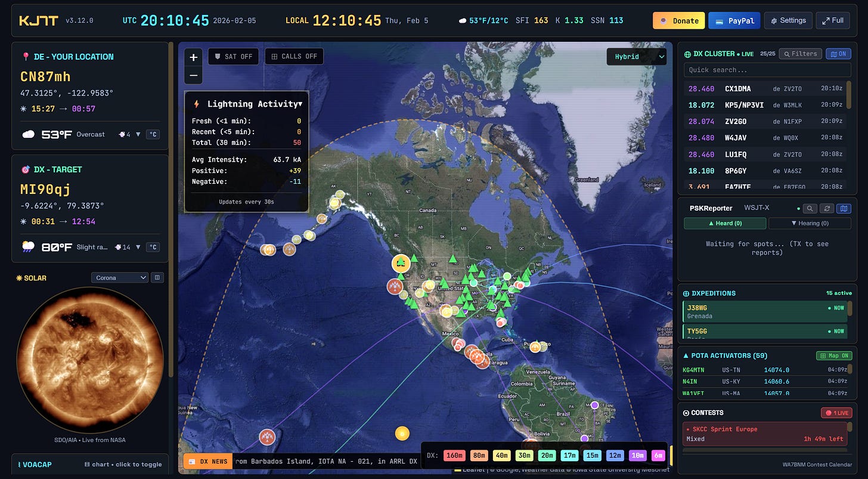The image size is (868, 479).
Task: Toggle the 17m DX band filter
Action: pos(571,456)
